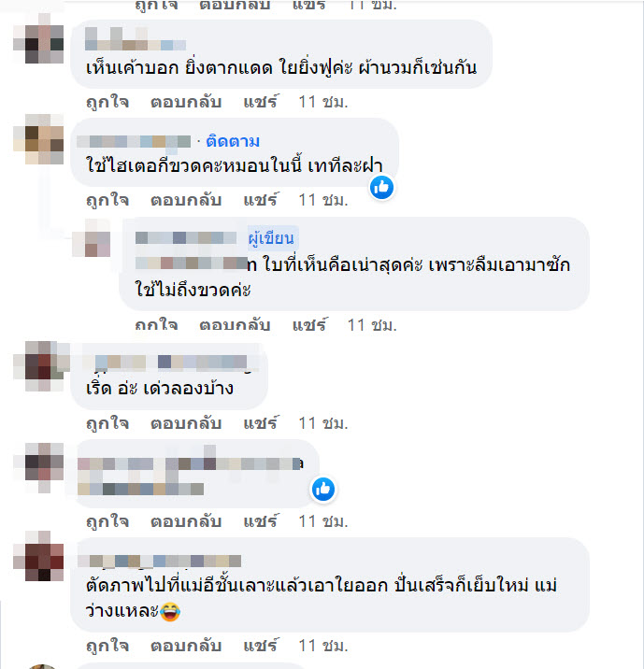Click the thumbs-up reaction icon on the ไฮเตอร์ comment

click(381, 187)
